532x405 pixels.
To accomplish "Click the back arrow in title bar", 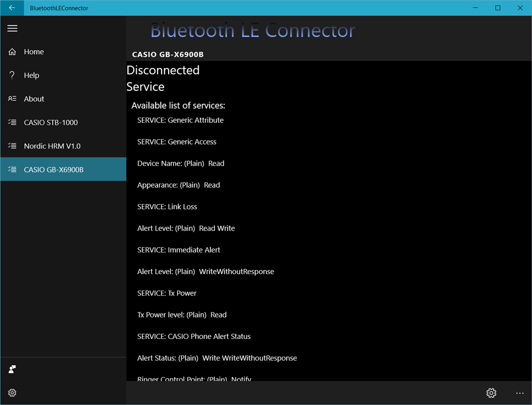I will [12, 8].
